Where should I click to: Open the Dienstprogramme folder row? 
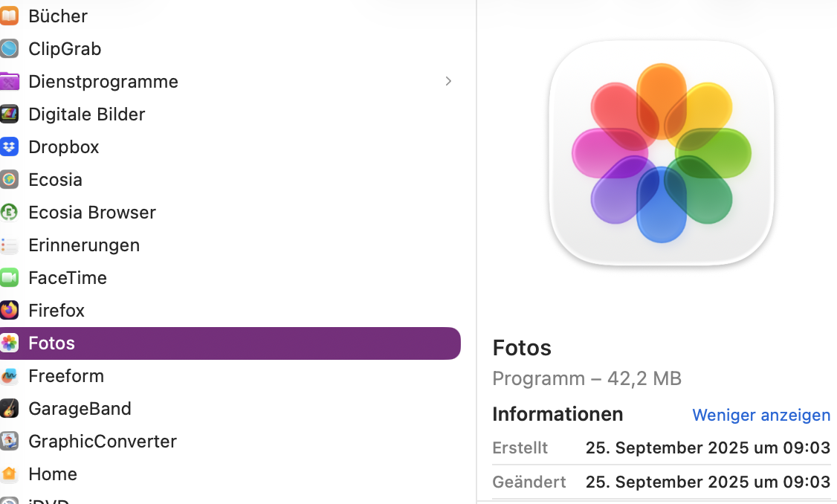[x=103, y=81]
